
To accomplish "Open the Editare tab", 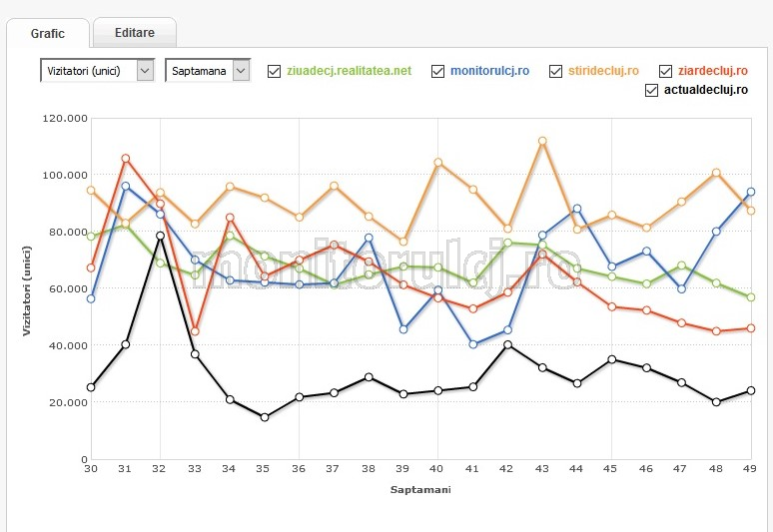I will (x=135, y=33).
